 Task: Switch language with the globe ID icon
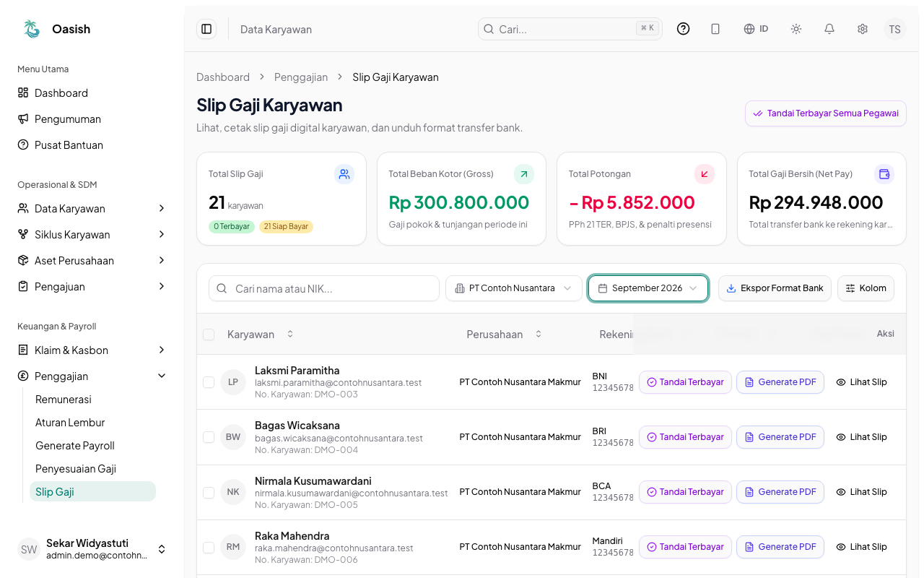pos(756,29)
